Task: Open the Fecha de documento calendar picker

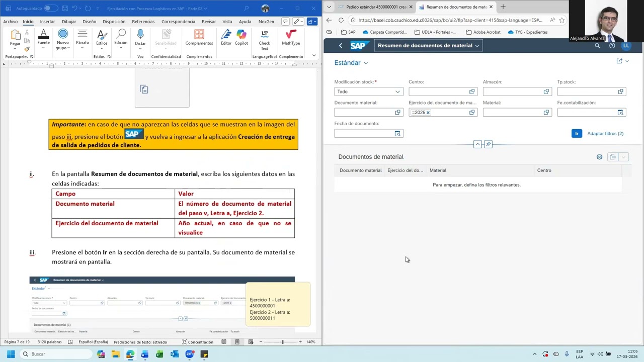Action: (397, 134)
